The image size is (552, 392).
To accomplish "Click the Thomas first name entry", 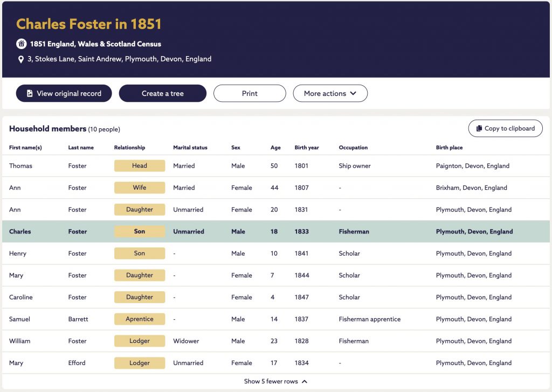I will pyautogui.click(x=20, y=166).
